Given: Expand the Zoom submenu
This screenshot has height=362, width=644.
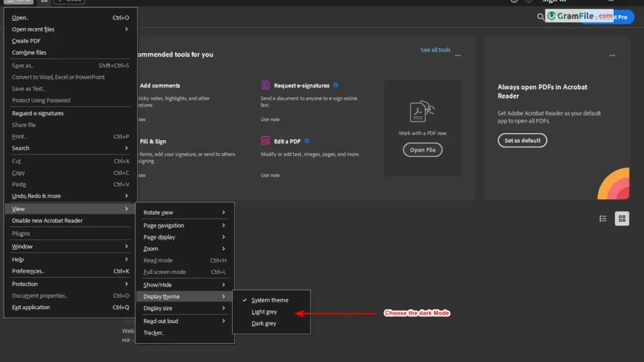Looking at the screenshot, I should tap(184, 249).
